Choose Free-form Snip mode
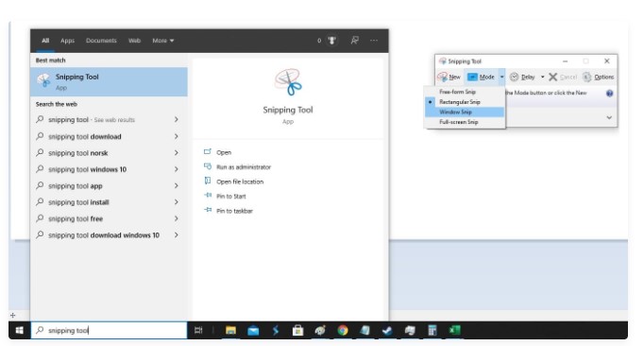The height and width of the screenshot is (346, 644). (x=465, y=92)
